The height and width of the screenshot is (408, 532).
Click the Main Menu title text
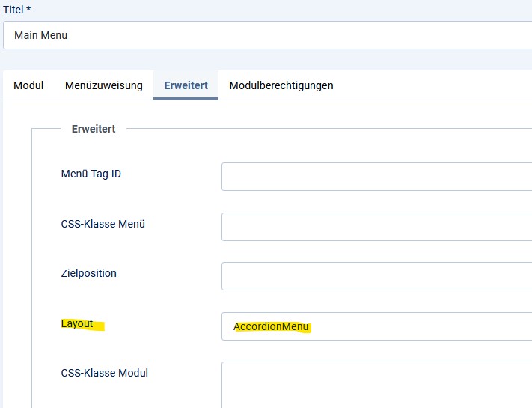(x=40, y=35)
